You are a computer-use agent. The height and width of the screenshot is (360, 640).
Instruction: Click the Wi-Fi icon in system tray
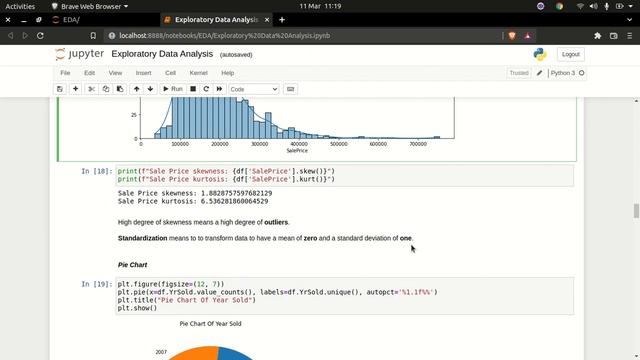tap(580, 6)
